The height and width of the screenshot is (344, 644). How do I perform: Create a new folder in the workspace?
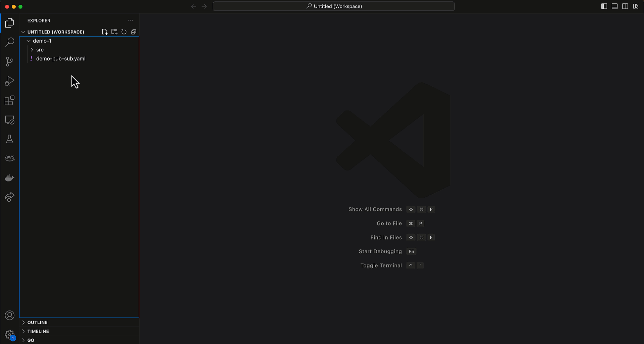pos(114,32)
